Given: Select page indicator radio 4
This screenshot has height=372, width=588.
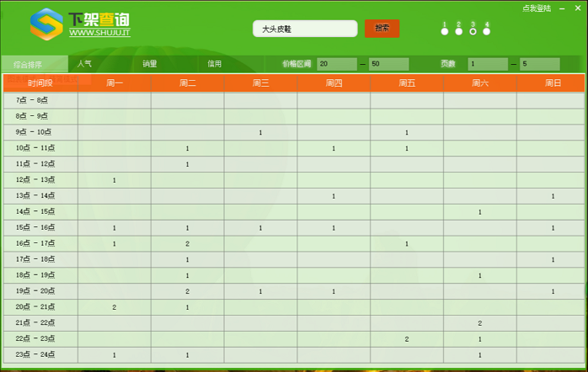Looking at the screenshot, I should pyautogui.click(x=487, y=31).
